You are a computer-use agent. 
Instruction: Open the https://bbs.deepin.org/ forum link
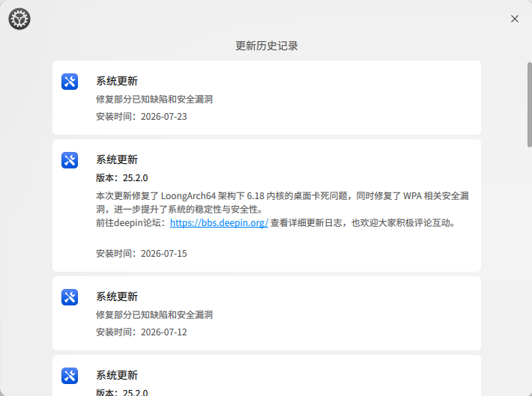point(219,223)
